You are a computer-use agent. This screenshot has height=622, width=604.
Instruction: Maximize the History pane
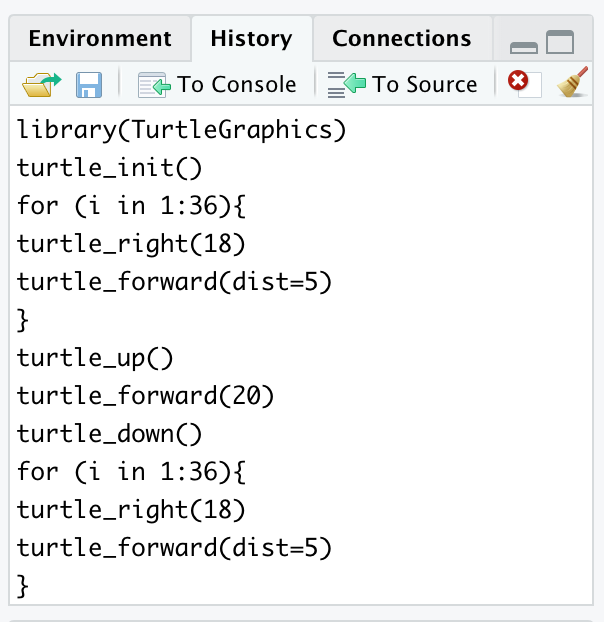coord(560,43)
